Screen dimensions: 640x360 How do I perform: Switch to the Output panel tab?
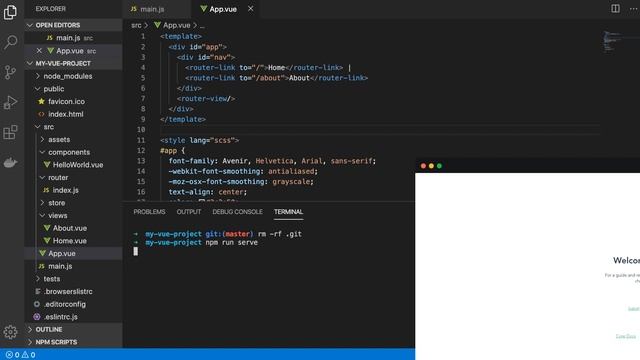[189, 211]
